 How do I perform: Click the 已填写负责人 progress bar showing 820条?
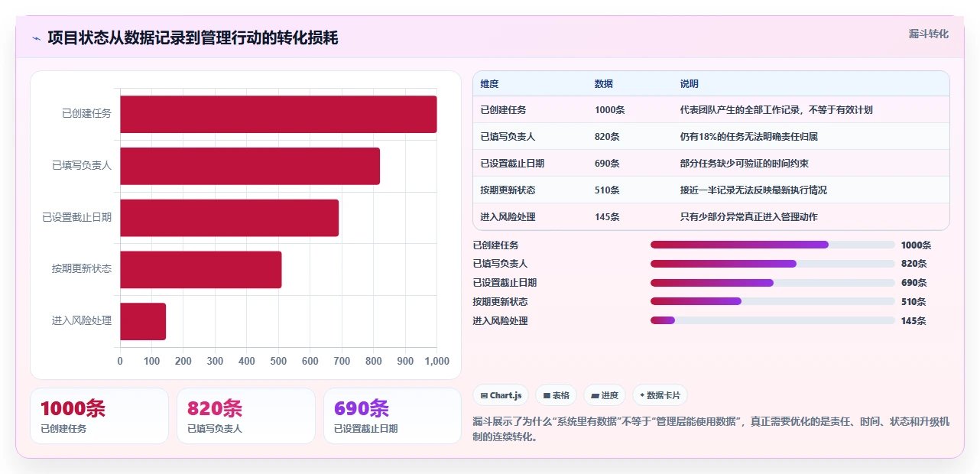pos(772,264)
